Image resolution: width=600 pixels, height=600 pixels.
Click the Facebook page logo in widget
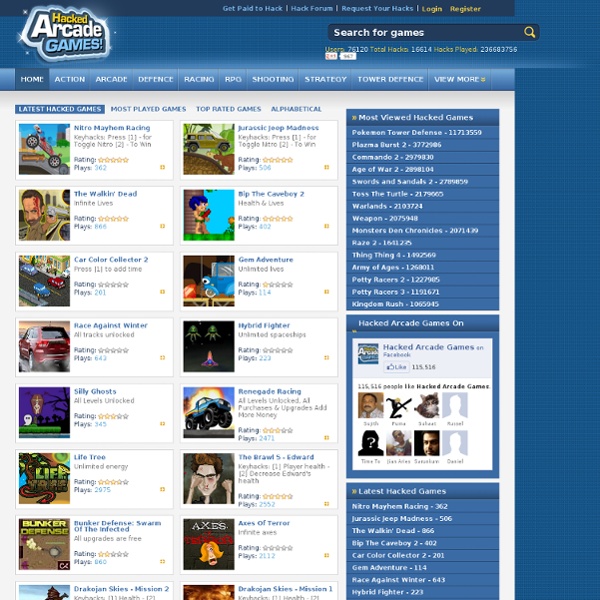368,353
